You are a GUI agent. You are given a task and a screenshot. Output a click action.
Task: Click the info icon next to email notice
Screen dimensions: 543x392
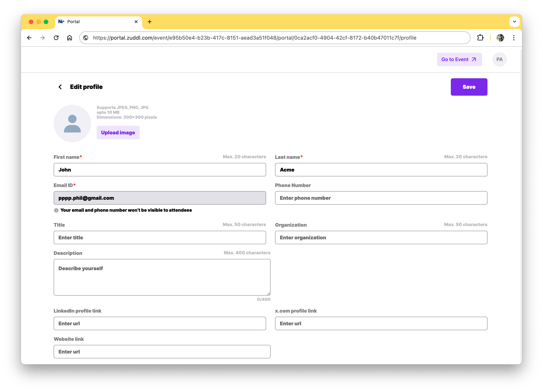pos(56,210)
